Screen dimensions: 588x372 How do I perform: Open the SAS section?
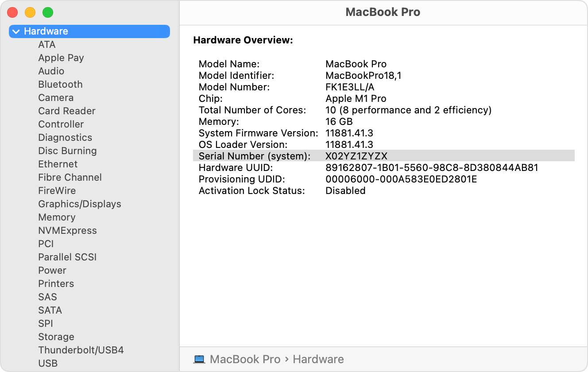pyautogui.click(x=48, y=297)
